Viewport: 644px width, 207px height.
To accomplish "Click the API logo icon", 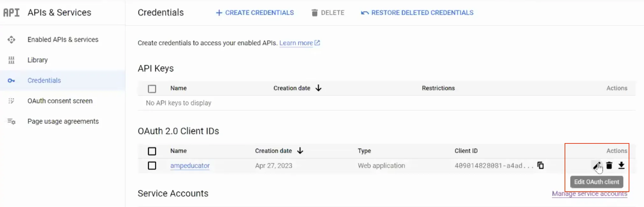I will tap(11, 12).
